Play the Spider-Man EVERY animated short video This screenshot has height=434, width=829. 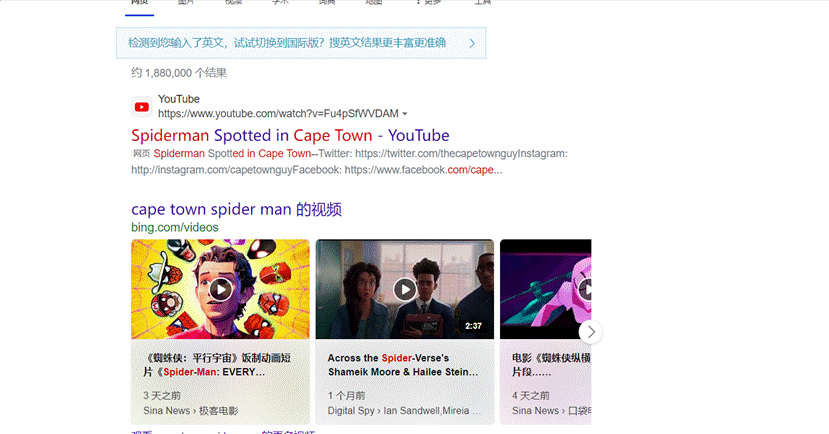(220, 289)
